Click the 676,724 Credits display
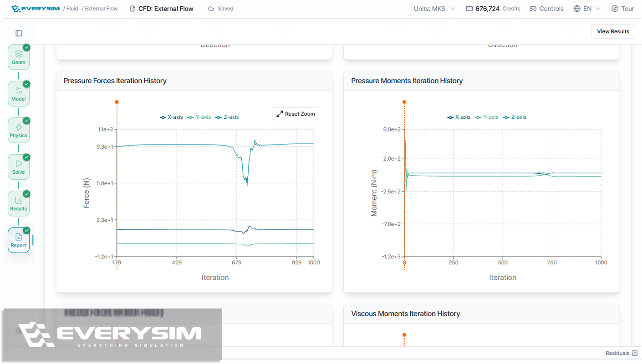Viewport: 642px width, 364px height. click(x=493, y=9)
